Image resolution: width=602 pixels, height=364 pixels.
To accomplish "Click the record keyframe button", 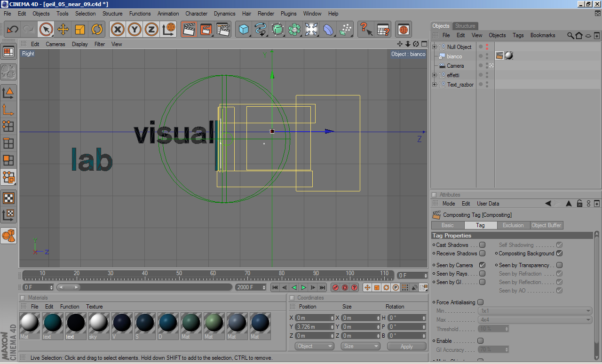I will click(335, 287).
